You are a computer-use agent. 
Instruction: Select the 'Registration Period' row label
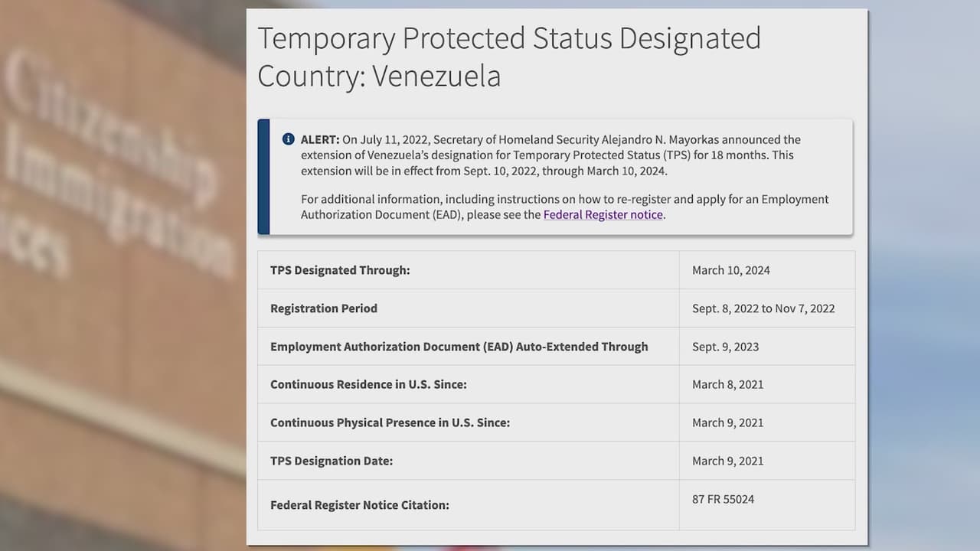[324, 308]
